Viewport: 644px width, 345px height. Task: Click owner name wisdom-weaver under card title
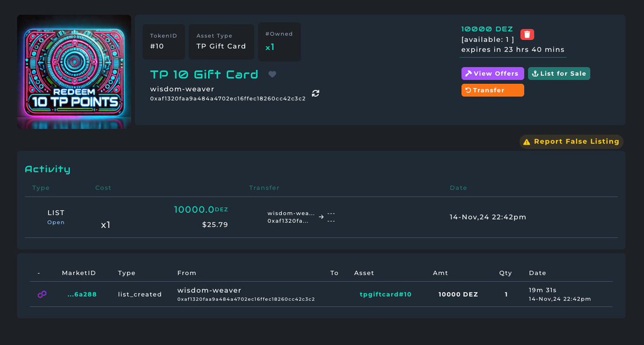[x=182, y=89]
